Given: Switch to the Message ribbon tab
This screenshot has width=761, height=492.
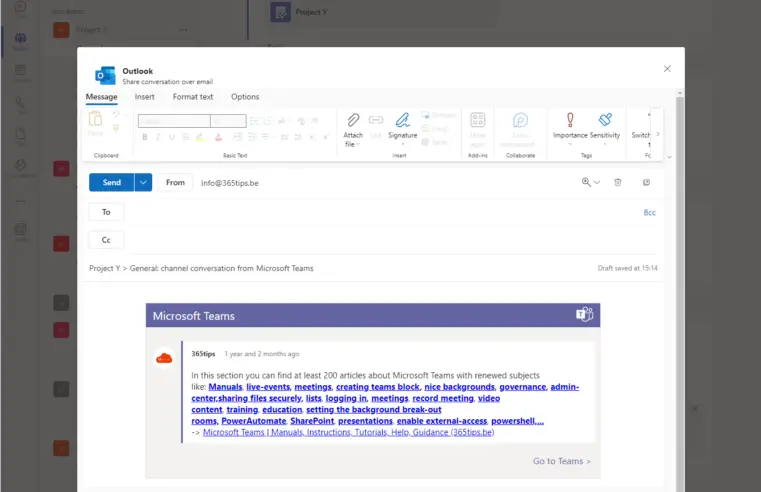Looking at the screenshot, I should tap(101, 97).
